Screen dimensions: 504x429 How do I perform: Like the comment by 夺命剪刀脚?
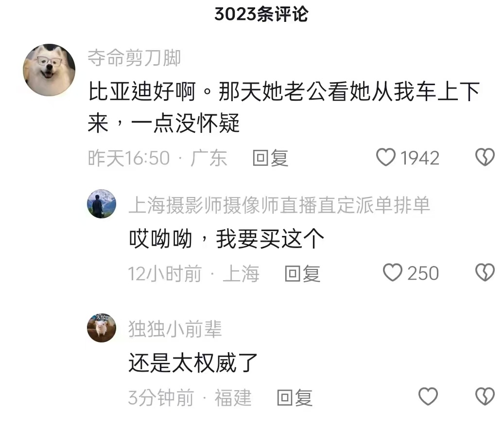pyautogui.click(x=386, y=157)
